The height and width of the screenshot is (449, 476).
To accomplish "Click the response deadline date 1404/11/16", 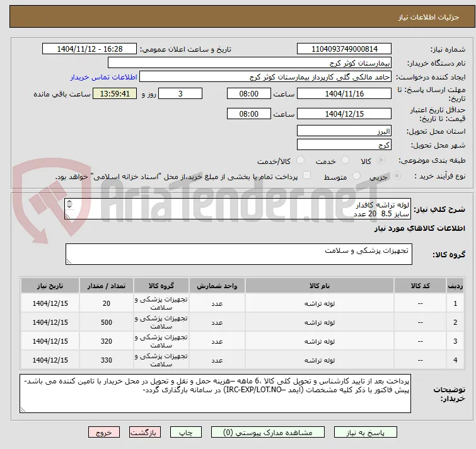I will pos(344,93).
